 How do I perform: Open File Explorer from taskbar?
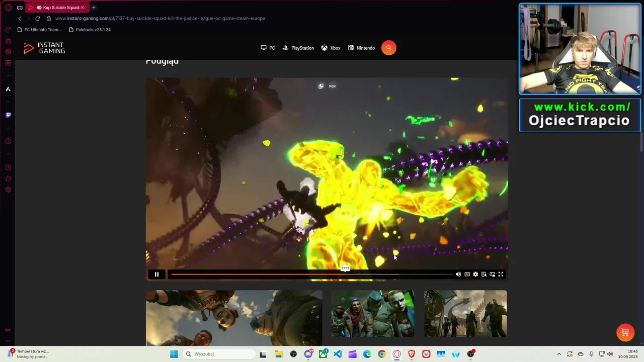click(x=278, y=354)
